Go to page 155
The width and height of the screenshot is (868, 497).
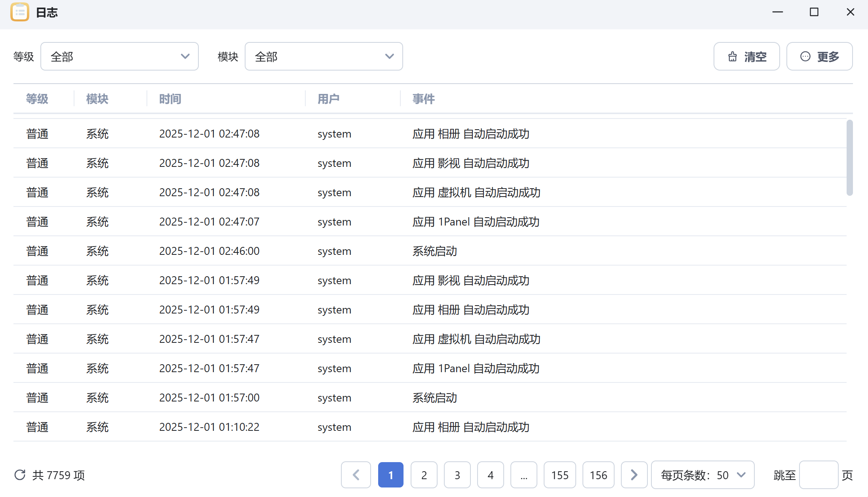pyautogui.click(x=560, y=475)
